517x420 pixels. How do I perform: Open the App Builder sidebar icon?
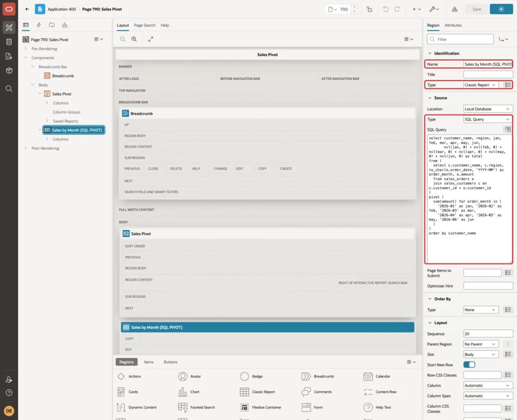[x=9, y=28]
